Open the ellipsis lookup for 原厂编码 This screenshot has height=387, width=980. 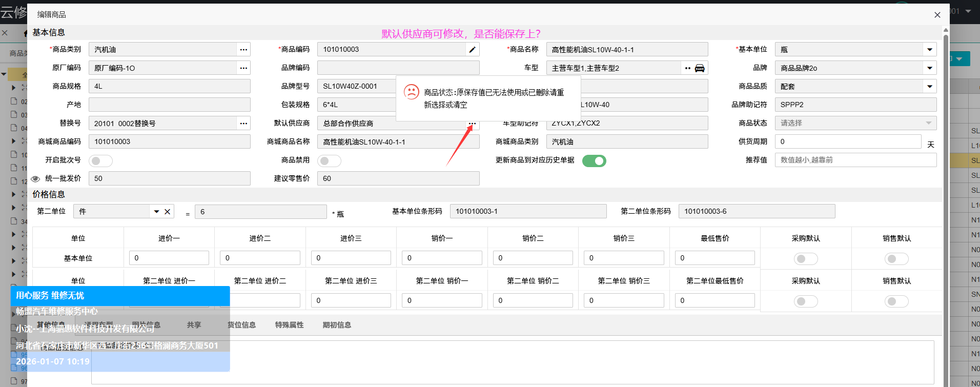pos(243,68)
